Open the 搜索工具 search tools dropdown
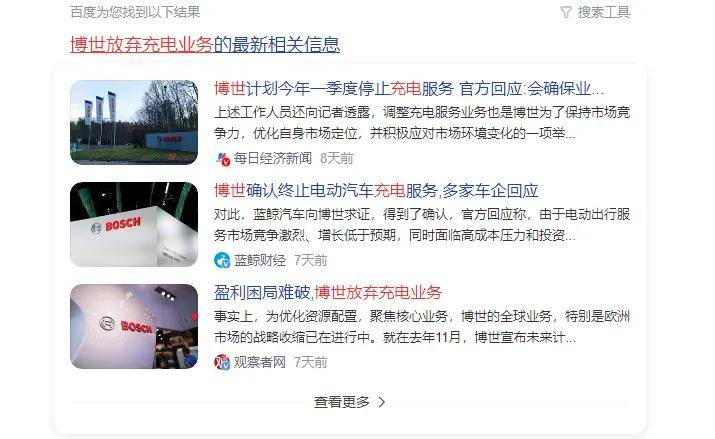The height and width of the screenshot is (439, 715). (596, 12)
